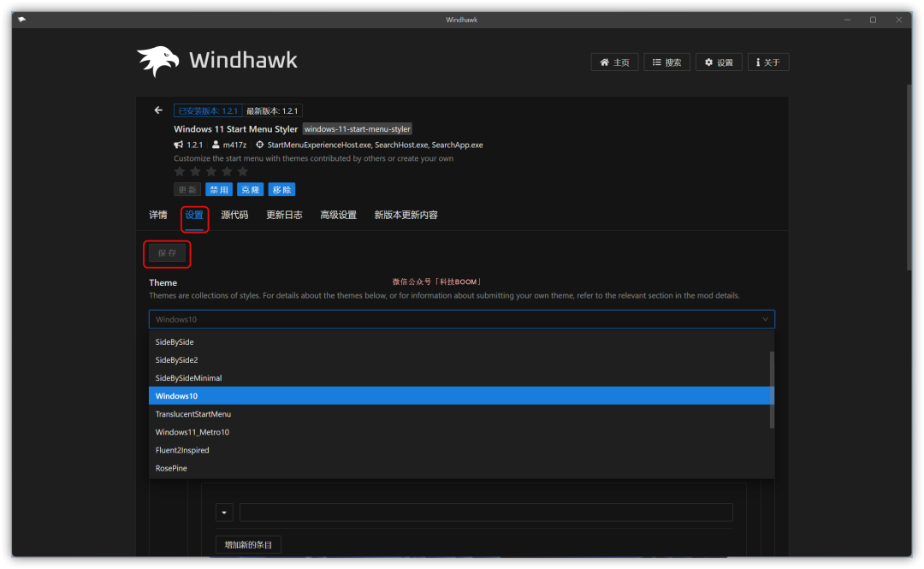Click the home icon in 主页 button
Image resolution: width=924 pixels, height=569 pixels.
[605, 62]
